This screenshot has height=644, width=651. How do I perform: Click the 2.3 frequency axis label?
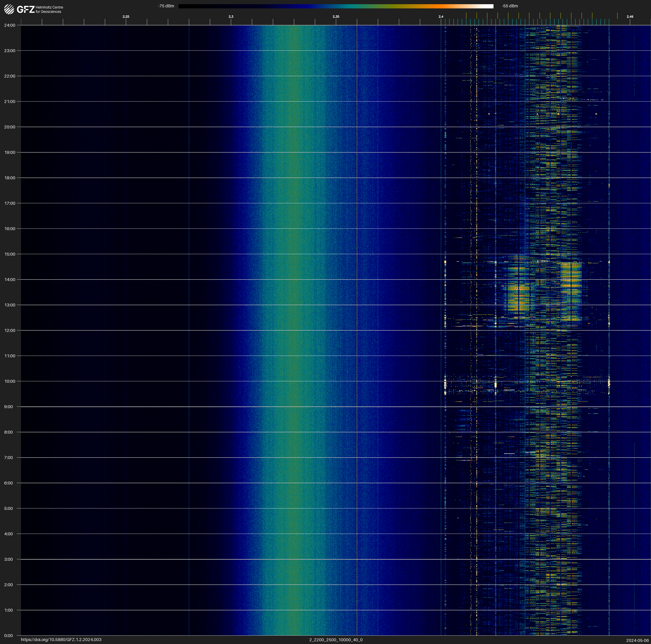231,17
